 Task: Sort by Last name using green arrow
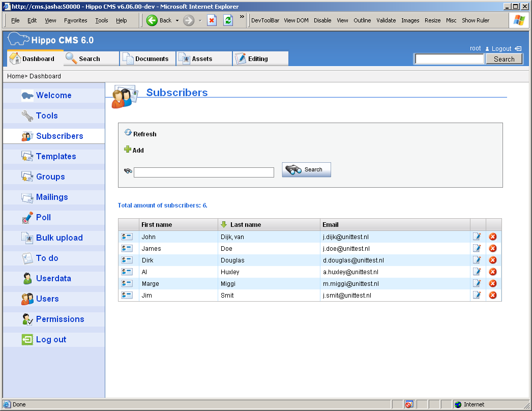224,224
